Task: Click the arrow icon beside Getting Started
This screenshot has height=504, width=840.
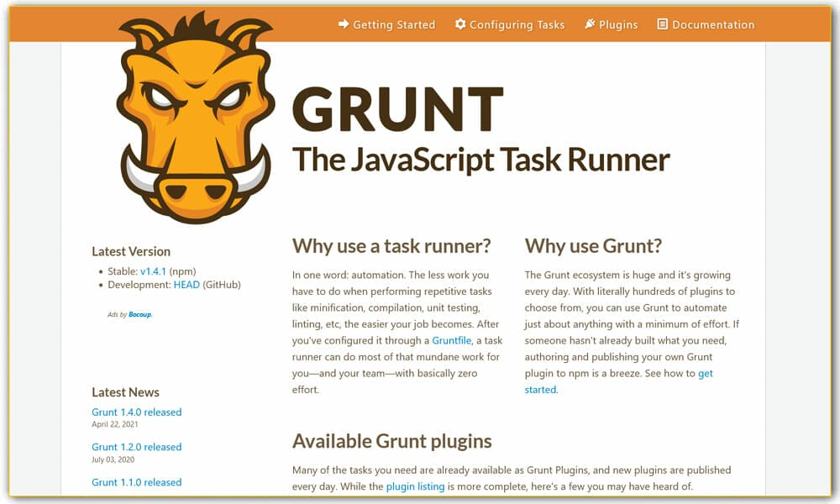Action: tap(343, 24)
